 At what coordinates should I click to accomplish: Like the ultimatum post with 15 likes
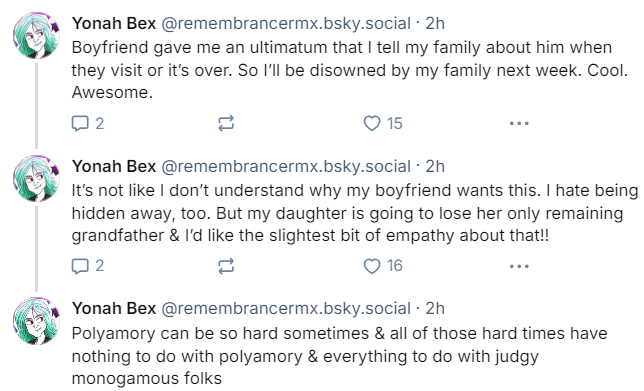pos(383,123)
